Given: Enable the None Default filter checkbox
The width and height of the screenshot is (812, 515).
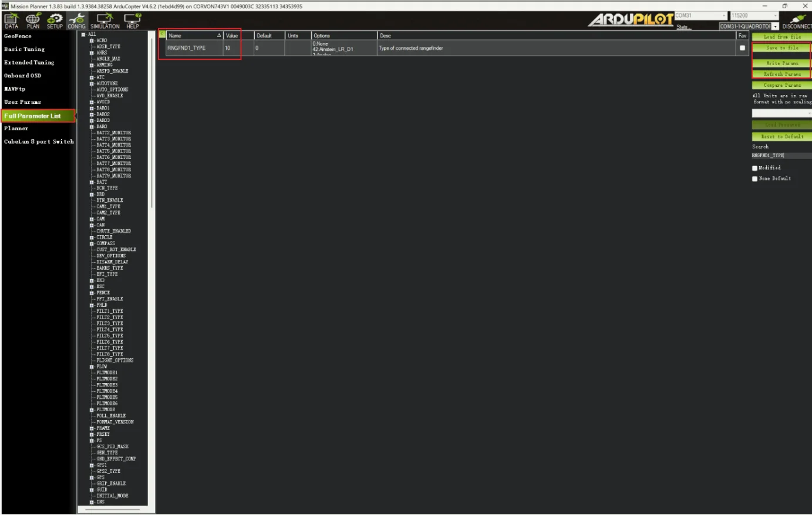Looking at the screenshot, I should tap(755, 179).
